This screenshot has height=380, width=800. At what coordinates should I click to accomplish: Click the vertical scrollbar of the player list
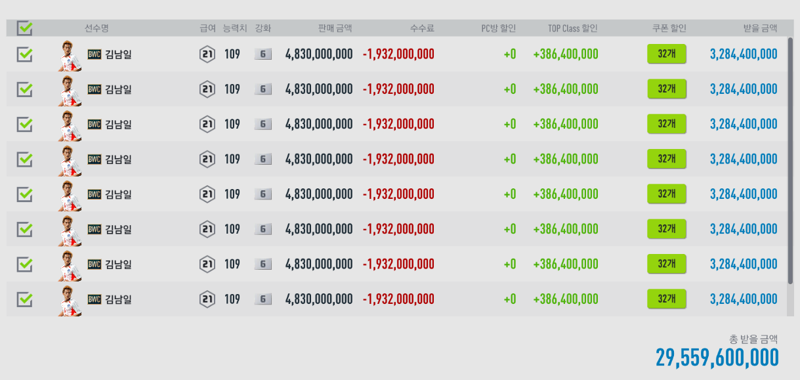790,160
